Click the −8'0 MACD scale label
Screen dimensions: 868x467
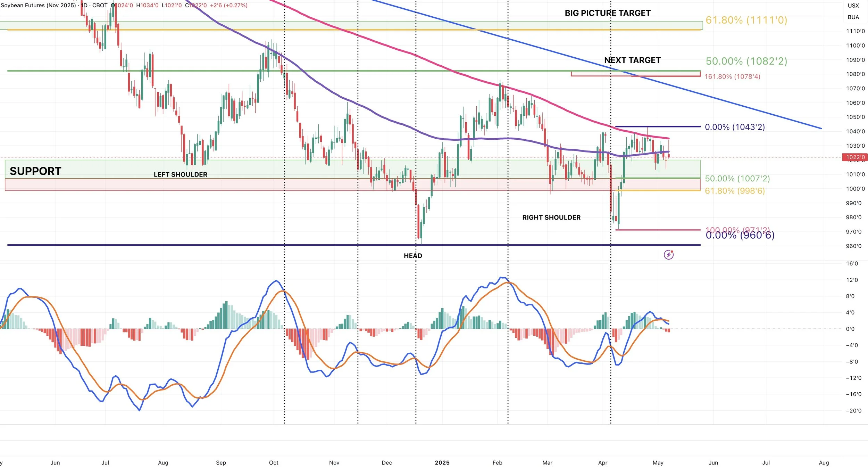point(852,362)
